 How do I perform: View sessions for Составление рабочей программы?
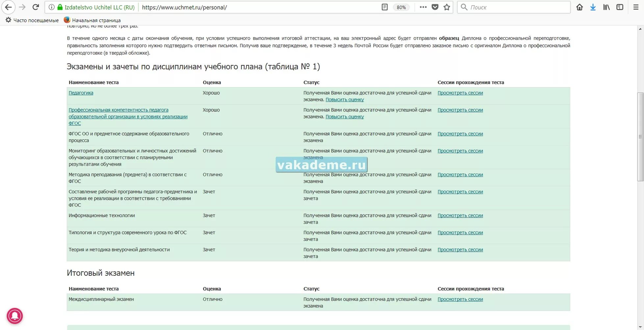[460, 192]
